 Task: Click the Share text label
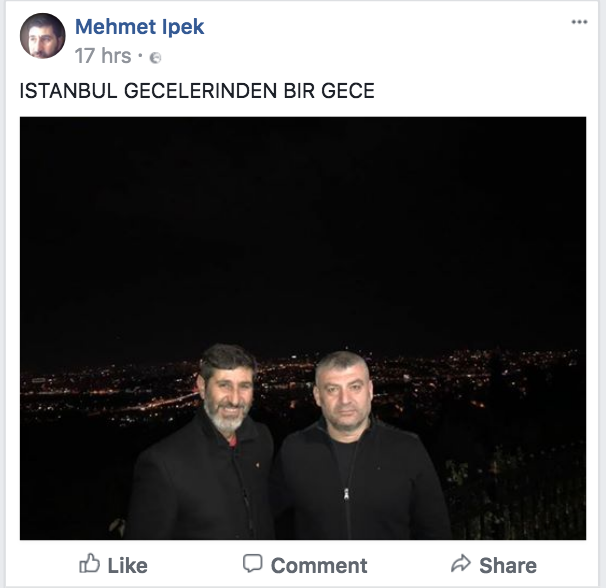508,566
